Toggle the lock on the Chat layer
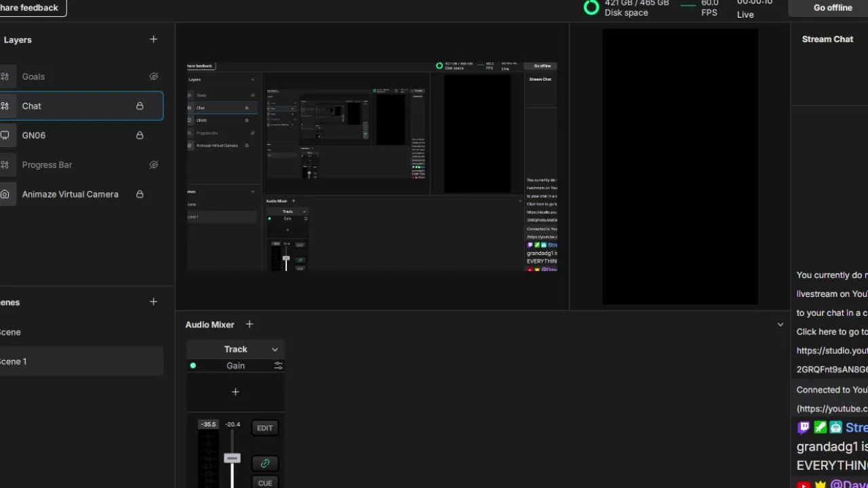This screenshot has height=488, width=868. [140, 106]
